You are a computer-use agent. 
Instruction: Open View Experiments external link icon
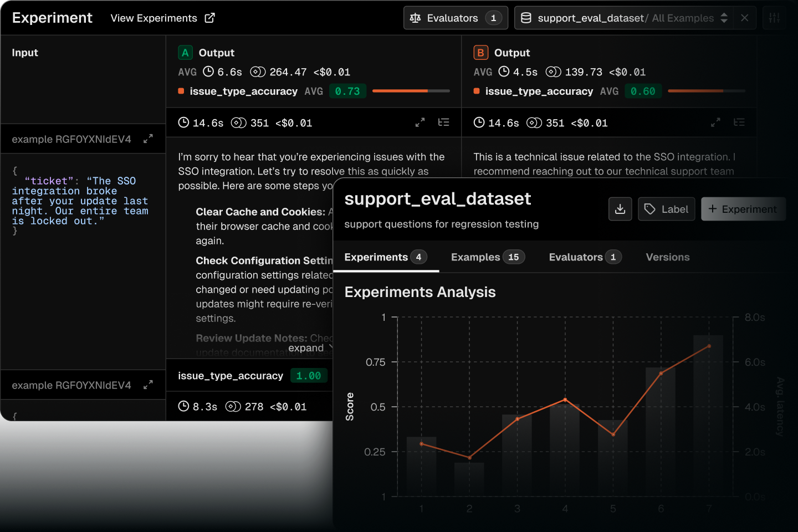(209, 18)
